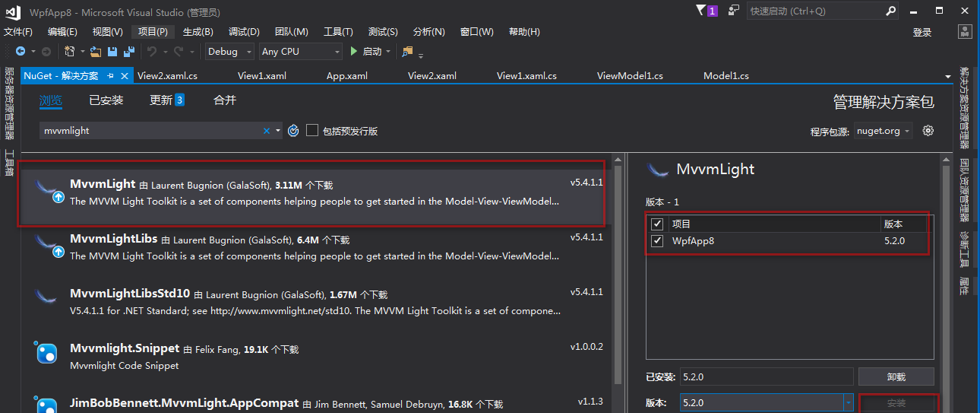Switch to the 已安装 tab
The image size is (980, 413).
click(x=106, y=100)
